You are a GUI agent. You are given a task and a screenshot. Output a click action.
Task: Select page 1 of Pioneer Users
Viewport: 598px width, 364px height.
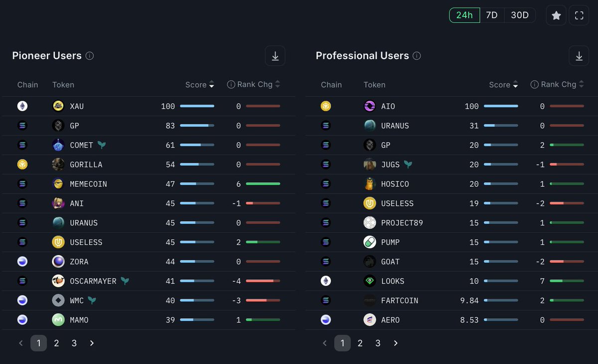coord(39,343)
